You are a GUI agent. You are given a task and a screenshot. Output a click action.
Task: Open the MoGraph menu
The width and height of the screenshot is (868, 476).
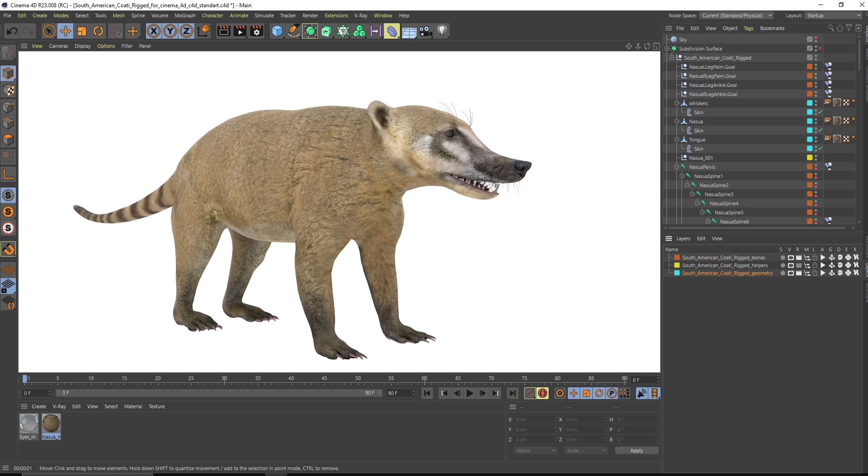click(x=185, y=15)
